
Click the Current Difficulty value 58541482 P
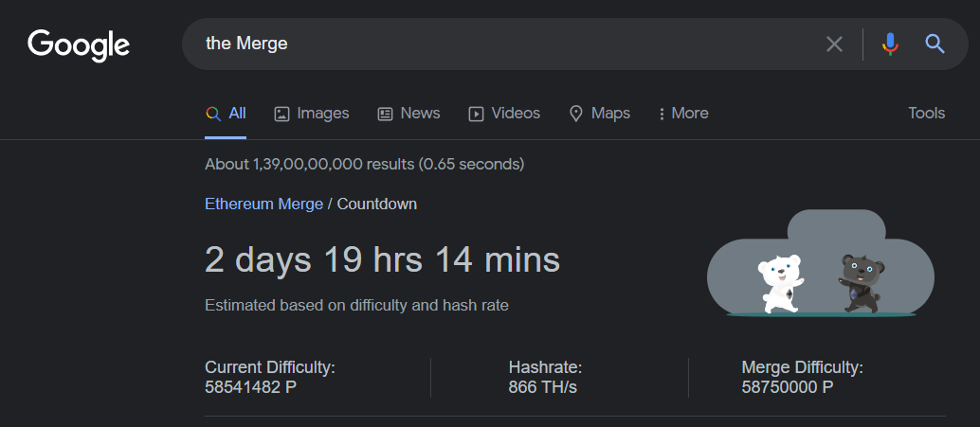click(250, 387)
